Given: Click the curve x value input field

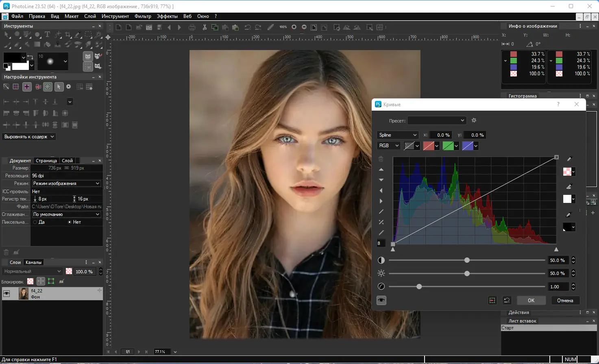Looking at the screenshot, I should (x=441, y=135).
